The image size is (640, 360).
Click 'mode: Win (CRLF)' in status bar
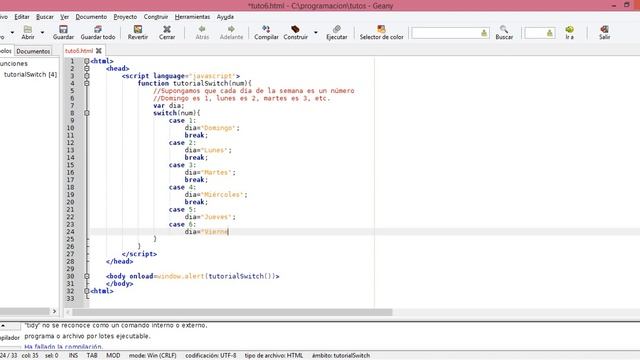tap(153, 356)
